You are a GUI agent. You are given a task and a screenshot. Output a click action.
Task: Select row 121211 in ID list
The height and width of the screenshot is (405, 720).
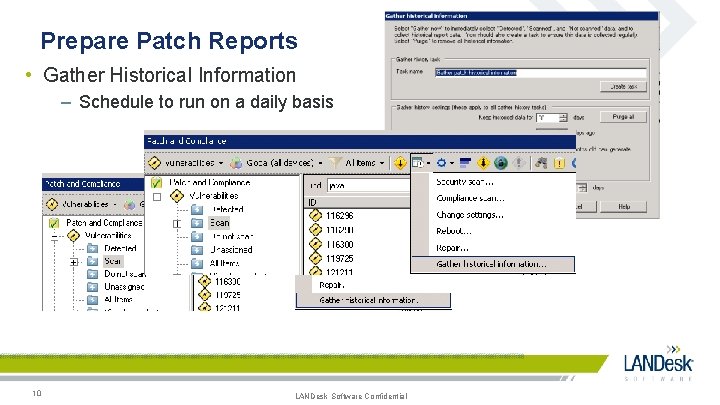pos(340,272)
